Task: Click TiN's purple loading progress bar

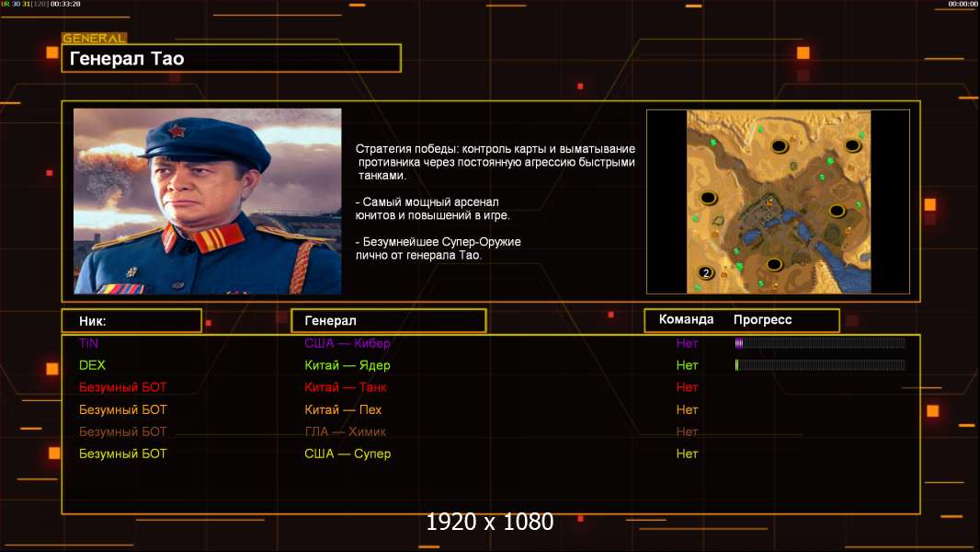Action: pos(820,342)
